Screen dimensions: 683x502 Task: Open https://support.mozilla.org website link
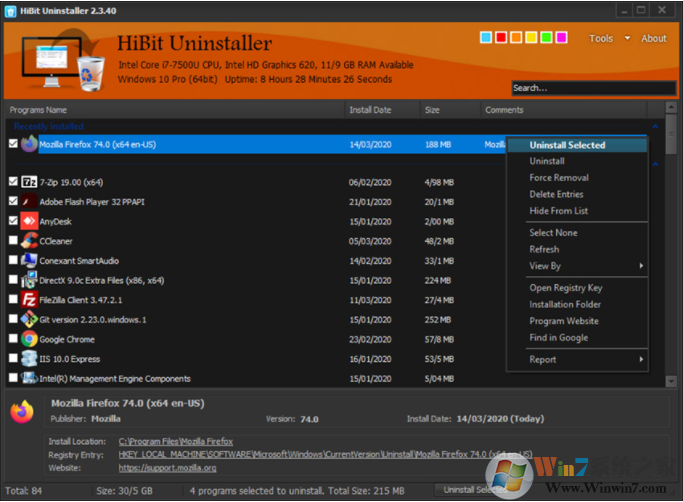point(167,468)
